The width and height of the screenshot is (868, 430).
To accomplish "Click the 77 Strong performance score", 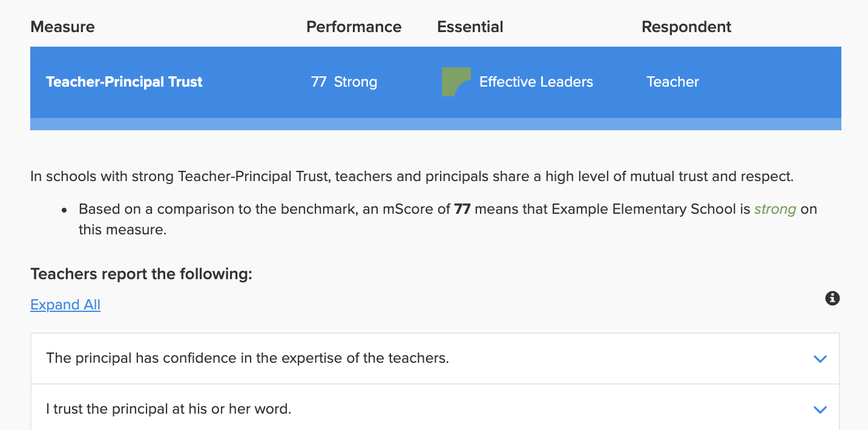I will (344, 82).
